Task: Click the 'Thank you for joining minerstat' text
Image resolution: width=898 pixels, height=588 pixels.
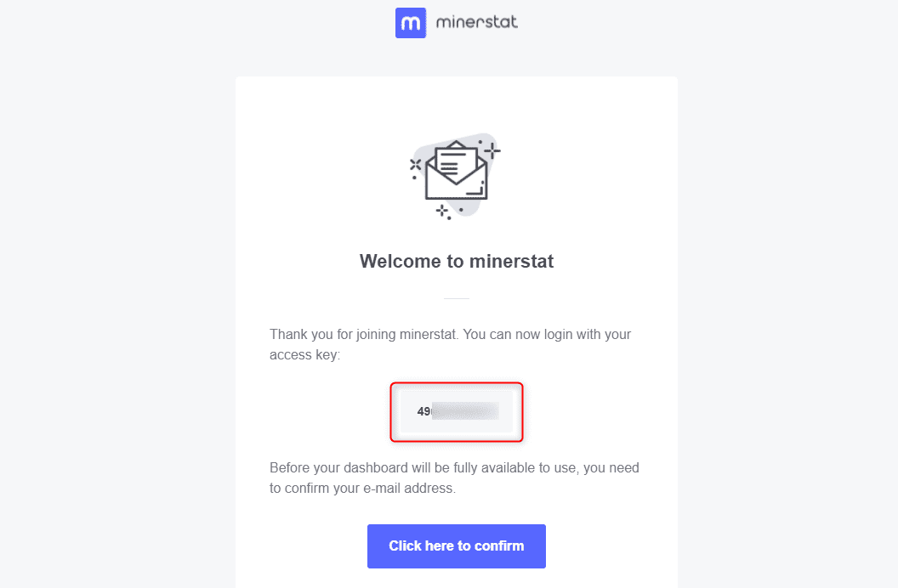Action: click(364, 334)
